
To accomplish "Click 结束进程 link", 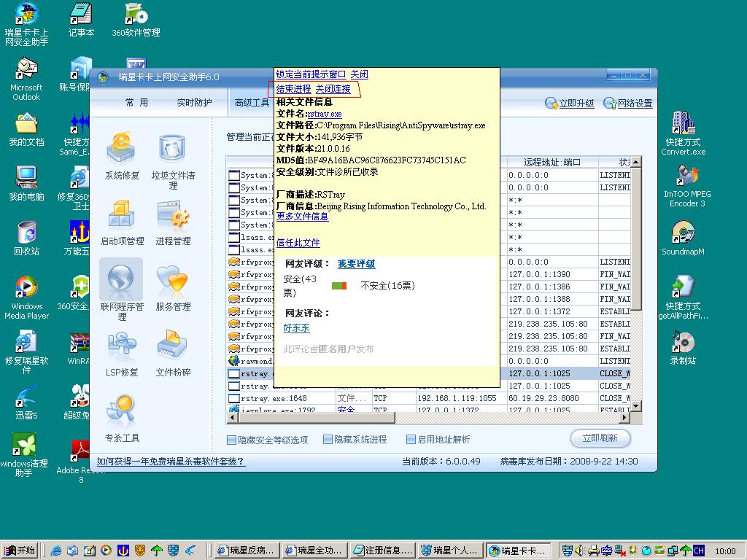I will [x=293, y=89].
